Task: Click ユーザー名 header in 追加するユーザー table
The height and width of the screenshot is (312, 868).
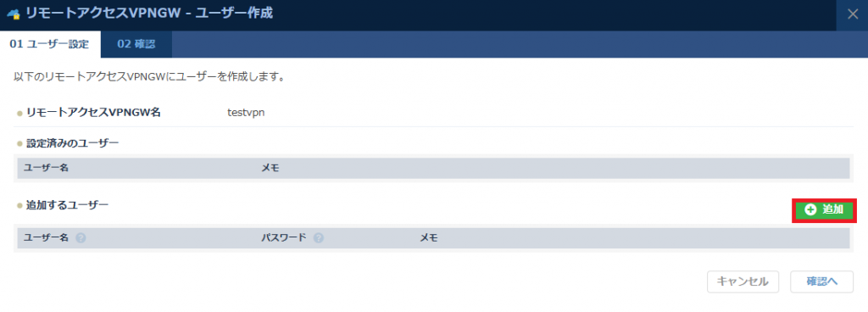Action: tap(46, 238)
